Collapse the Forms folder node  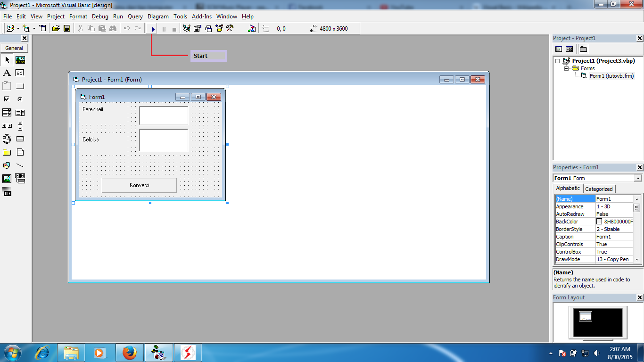coord(567,68)
